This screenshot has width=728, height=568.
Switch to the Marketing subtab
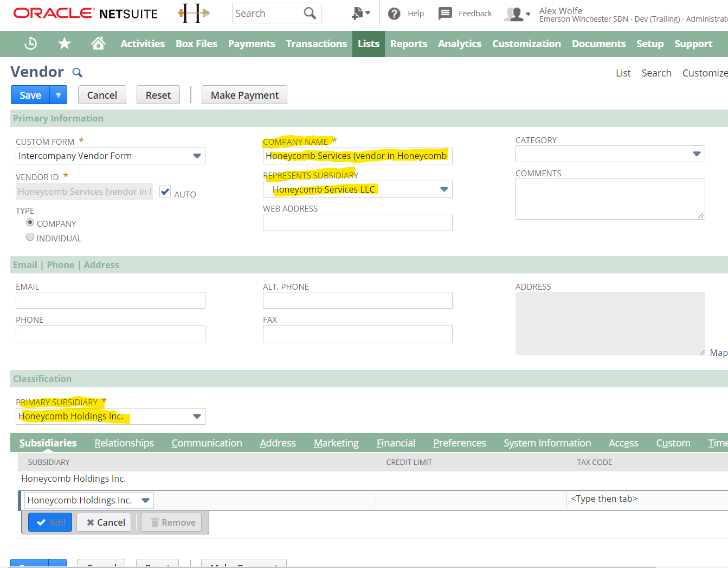[x=336, y=443]
